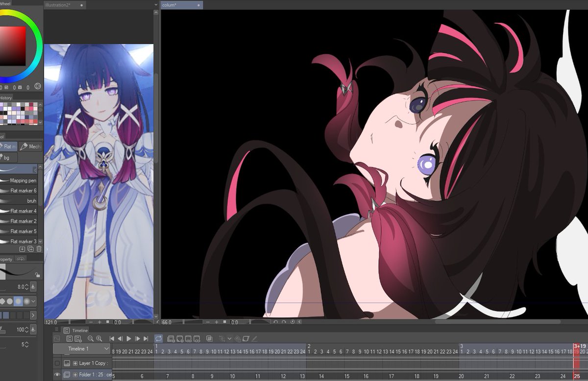
Task: Expand the Layer 1 Copy track
Action: 75,363
